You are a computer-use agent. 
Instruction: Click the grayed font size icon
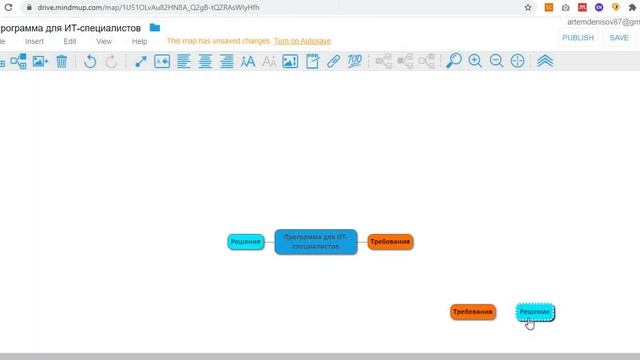pos(269,61)
